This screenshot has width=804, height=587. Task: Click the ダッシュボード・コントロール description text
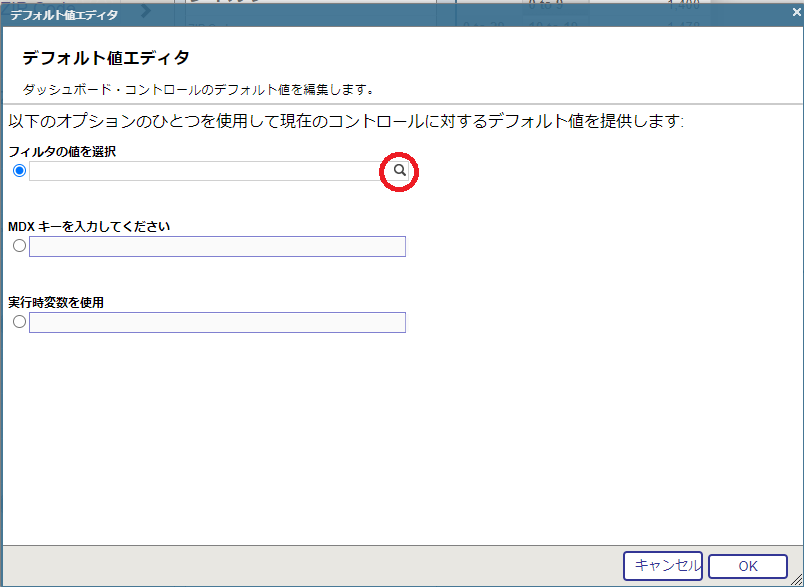(x=198, y=89)
